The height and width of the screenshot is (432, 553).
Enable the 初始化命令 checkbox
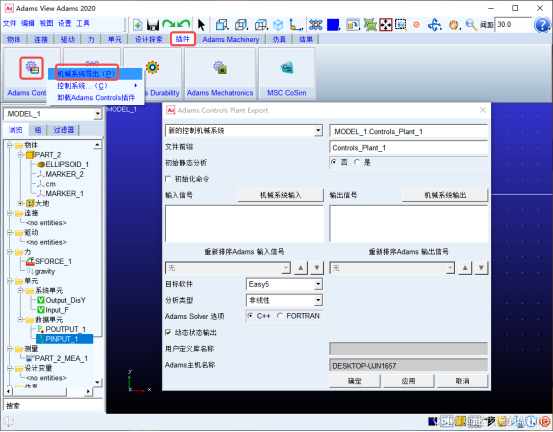[169, 179]
